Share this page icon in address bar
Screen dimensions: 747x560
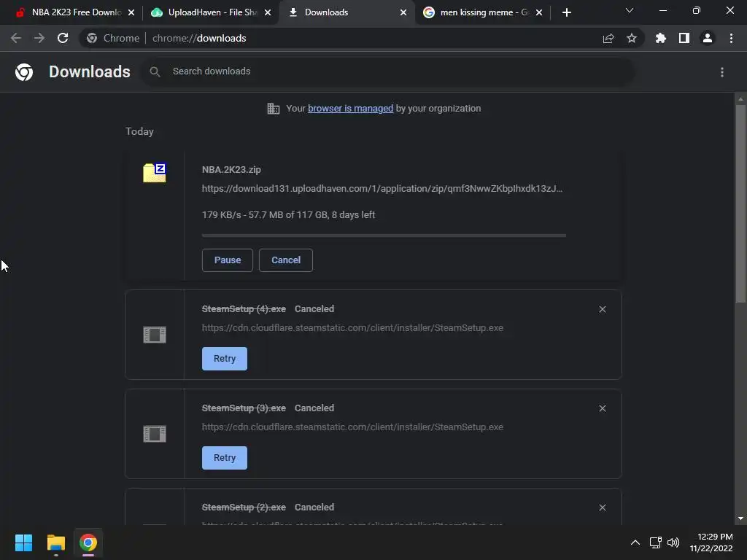click(608, 38)
